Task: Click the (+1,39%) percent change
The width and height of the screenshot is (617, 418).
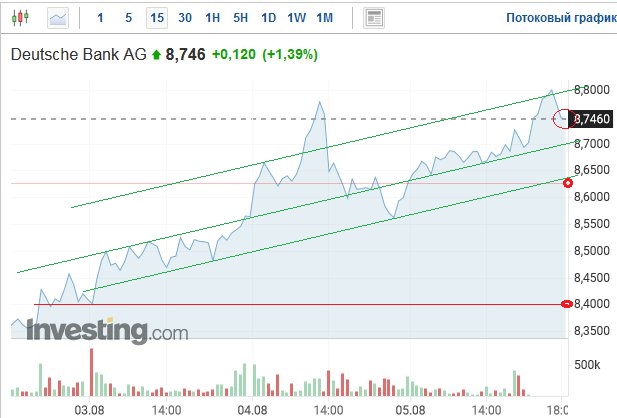Action: pyautogui.click(x=290, y=54)
